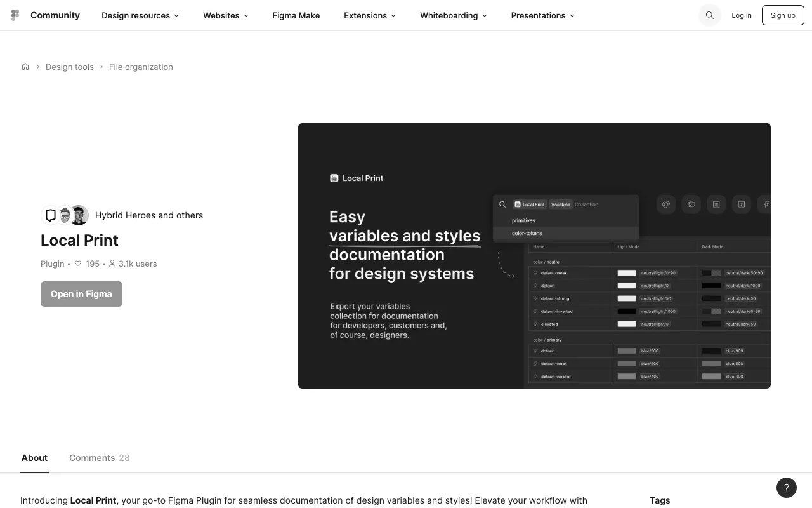Switch to the About tab

point(34,458)
